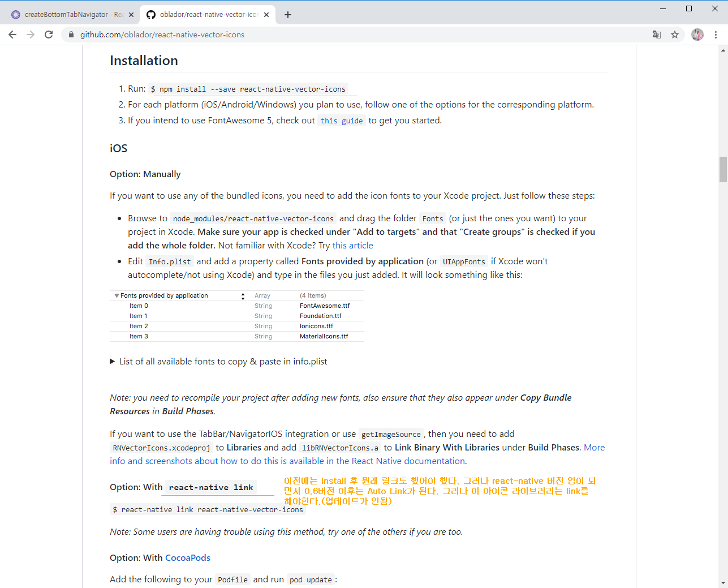Expand the list of available fonts disclosure
The image size is (728, 588).
click(x=218, y=361)
